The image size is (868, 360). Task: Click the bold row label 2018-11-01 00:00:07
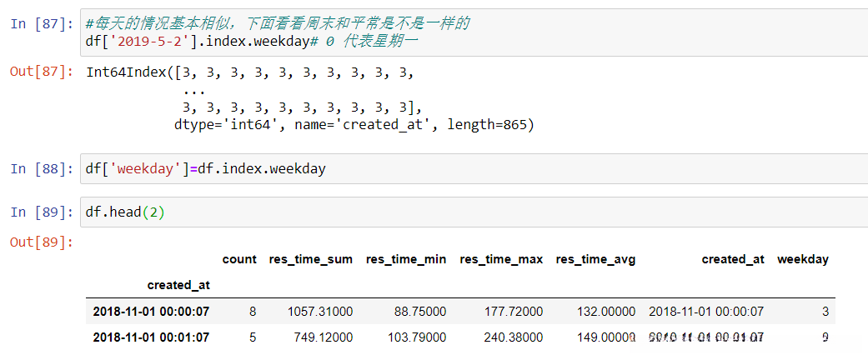(151, 312)
